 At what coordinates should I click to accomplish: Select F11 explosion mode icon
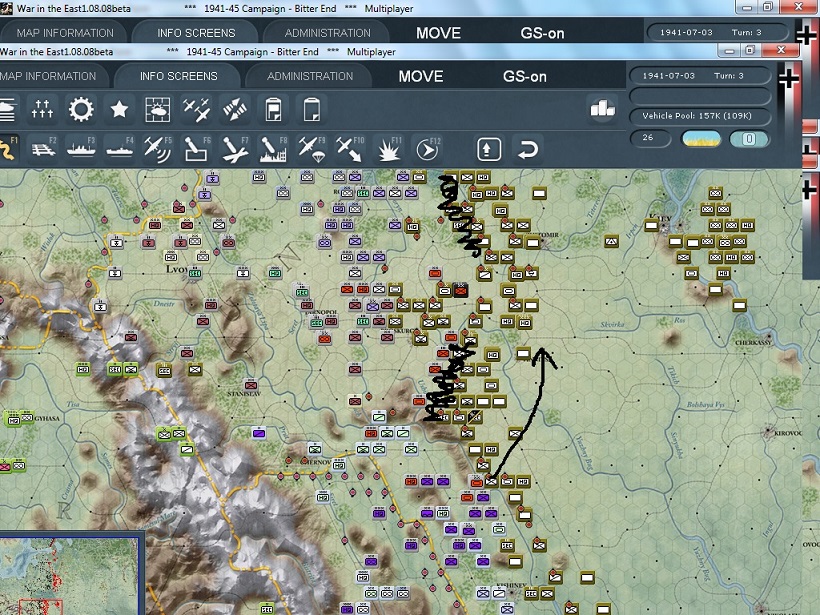pos(389,149)
